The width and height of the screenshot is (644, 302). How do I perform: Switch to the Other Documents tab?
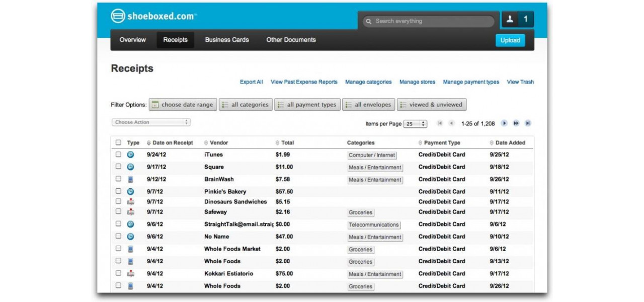[x=291, y=40]
